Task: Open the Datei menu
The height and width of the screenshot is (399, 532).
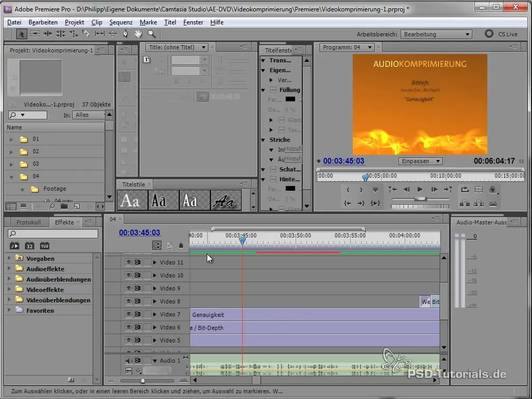Action: tap(14, 22)
